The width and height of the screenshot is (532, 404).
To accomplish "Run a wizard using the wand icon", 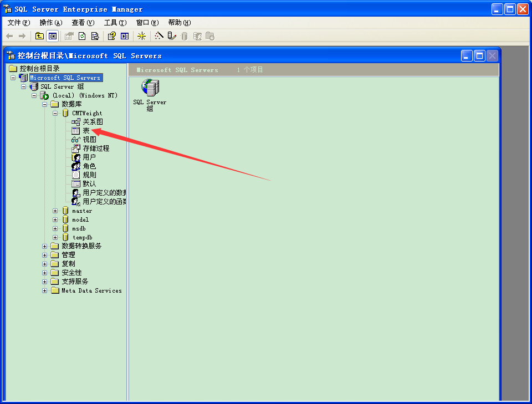I will (x=158, y=36).
